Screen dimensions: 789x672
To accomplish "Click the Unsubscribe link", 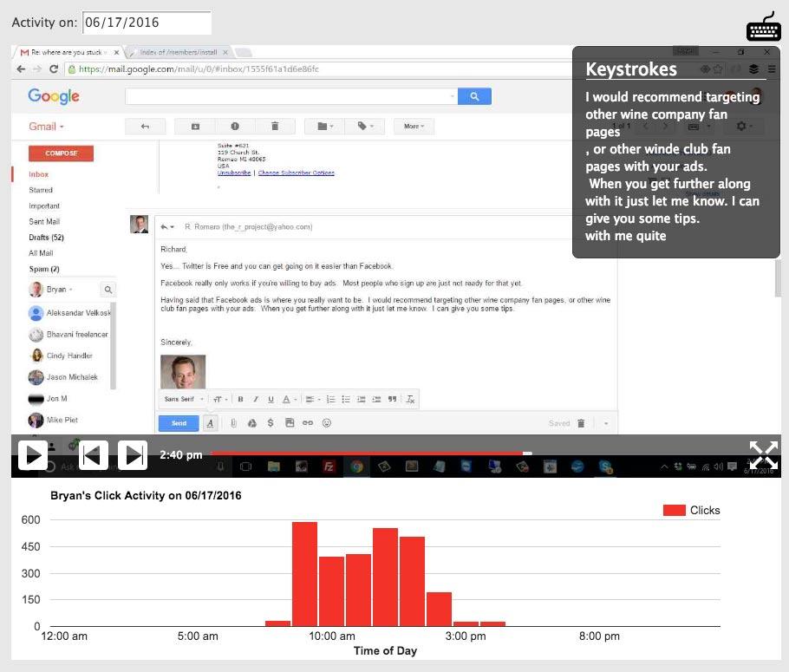I will tap(234, 173).
